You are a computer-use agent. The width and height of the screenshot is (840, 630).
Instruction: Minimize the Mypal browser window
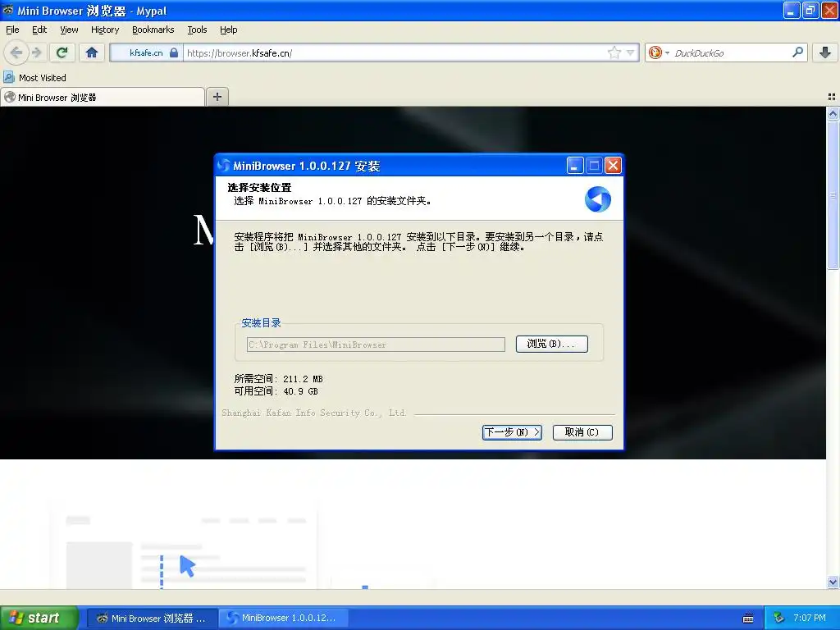click(x=792, y=10)
